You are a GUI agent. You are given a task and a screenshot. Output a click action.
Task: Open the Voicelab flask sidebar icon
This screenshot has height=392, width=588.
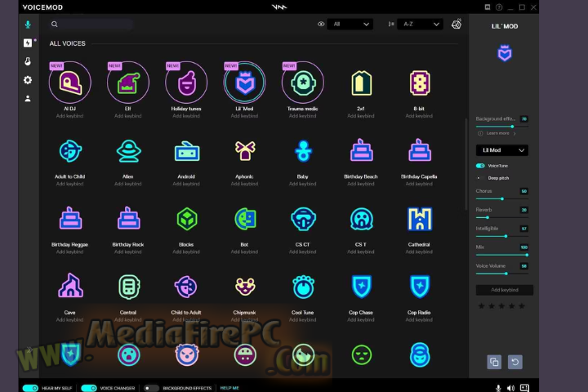click(x=28, y=61)
